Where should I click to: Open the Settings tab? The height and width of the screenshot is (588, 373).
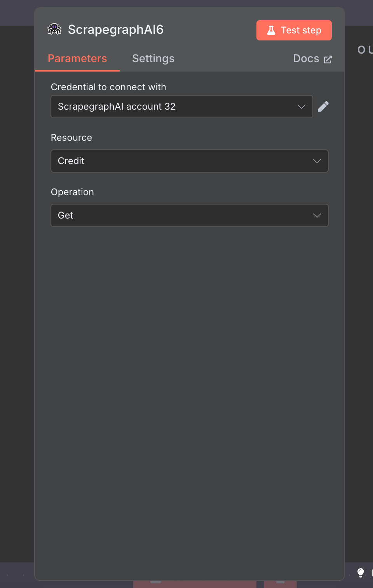click(153, 58)
